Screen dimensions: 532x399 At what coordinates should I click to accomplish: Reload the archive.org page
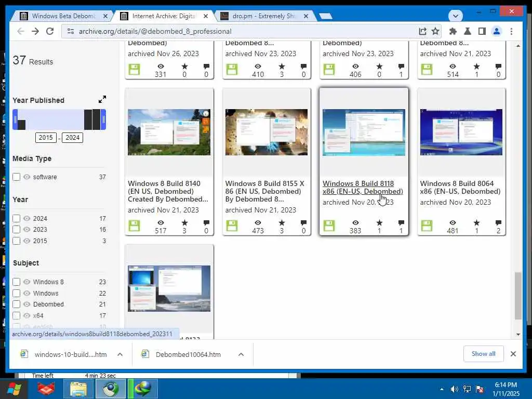pyautogui.click(x=50, y=31)
